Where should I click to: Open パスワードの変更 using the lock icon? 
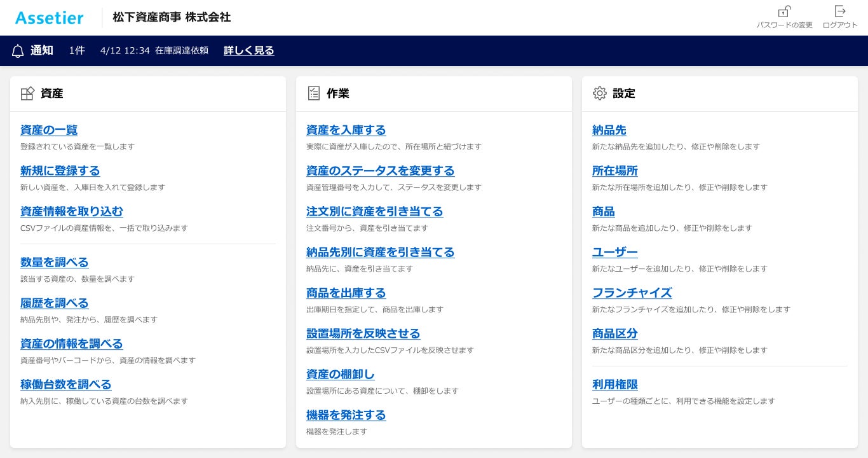(x=785, y=11)
